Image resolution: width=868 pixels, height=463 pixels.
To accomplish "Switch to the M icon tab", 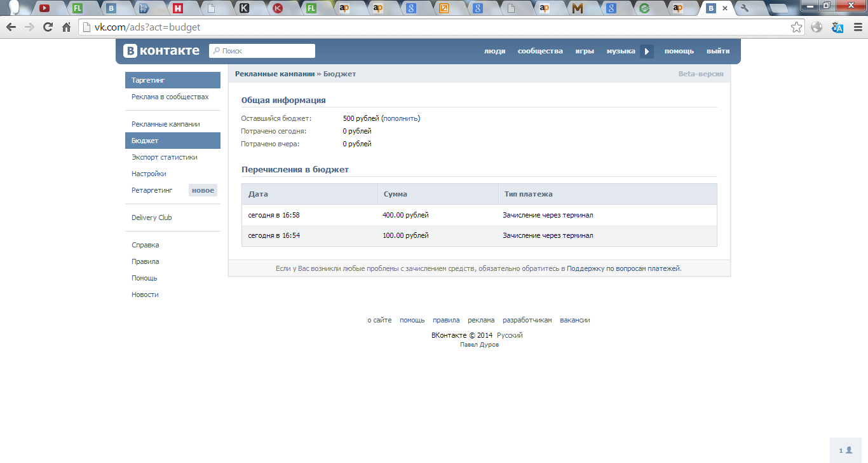I will point(578,8).
